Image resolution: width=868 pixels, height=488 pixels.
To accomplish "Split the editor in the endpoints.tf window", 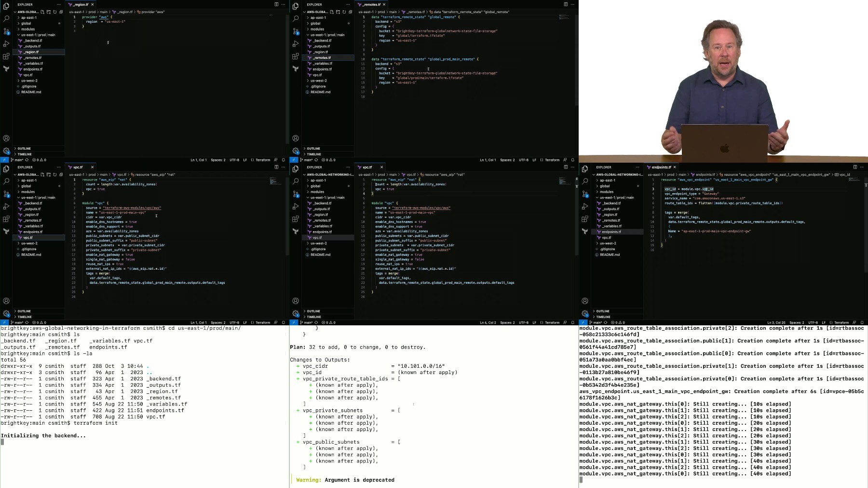I will click(855, 167).
